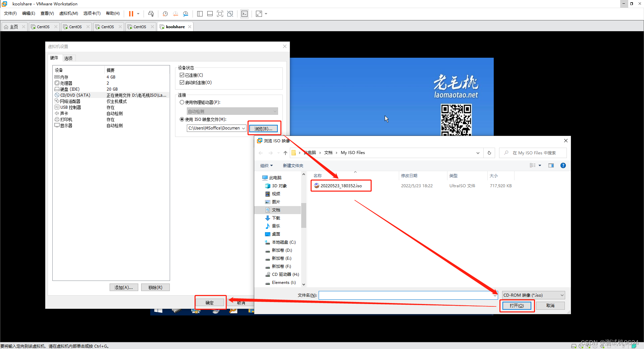644x349 pixels.
Task: Show or hide the library sidebar icon
Action: [x=200, y=14]
